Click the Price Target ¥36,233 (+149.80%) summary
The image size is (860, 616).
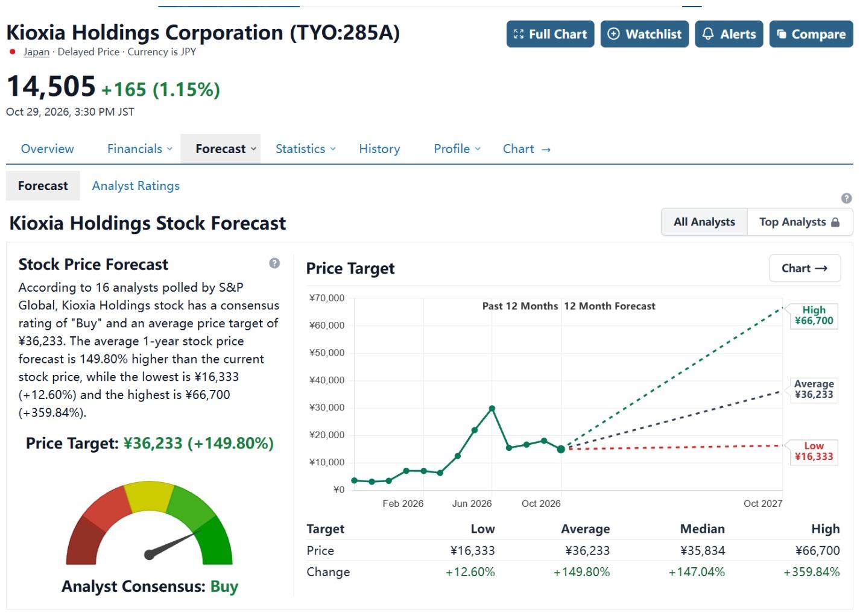150,444
